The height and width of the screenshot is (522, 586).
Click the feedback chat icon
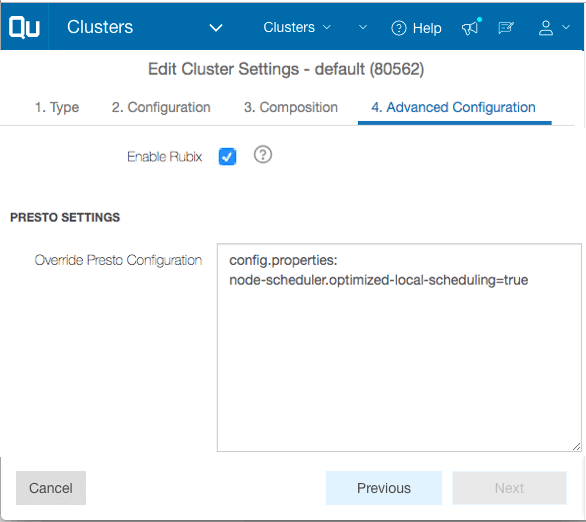pyautogui.click(x=506, y=28)
